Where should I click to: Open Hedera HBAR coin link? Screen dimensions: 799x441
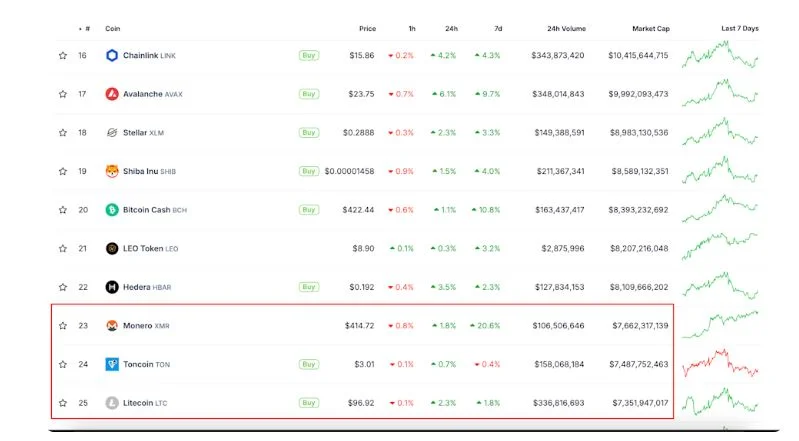pyautogui.click(x=147, y=287)
